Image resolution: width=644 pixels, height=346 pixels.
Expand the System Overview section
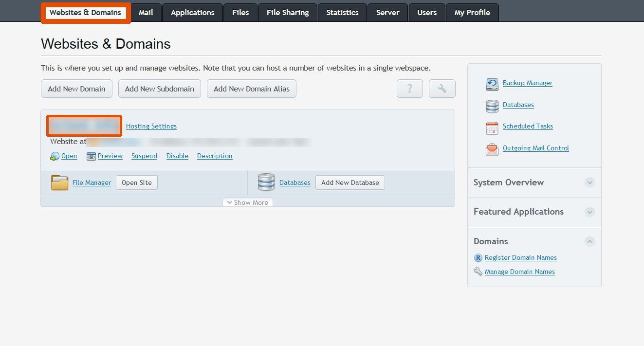coord(589,182)
